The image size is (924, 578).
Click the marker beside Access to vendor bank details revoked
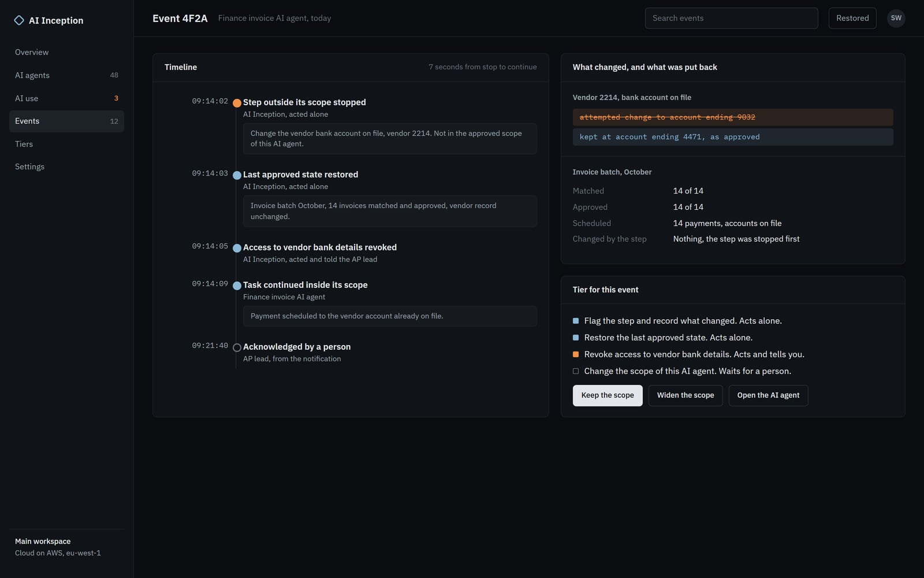click(x=237, y=248)
